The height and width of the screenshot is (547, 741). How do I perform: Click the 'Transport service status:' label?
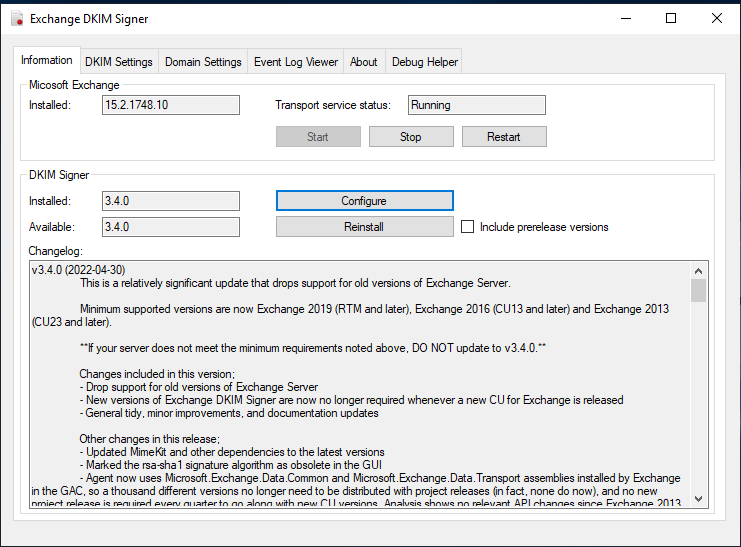click(333, 105)
